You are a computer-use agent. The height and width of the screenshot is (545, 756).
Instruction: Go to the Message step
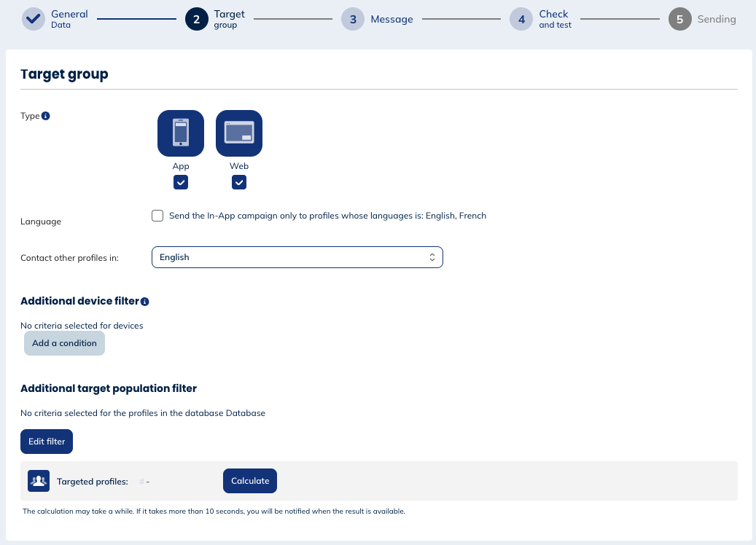coord(391,20)
